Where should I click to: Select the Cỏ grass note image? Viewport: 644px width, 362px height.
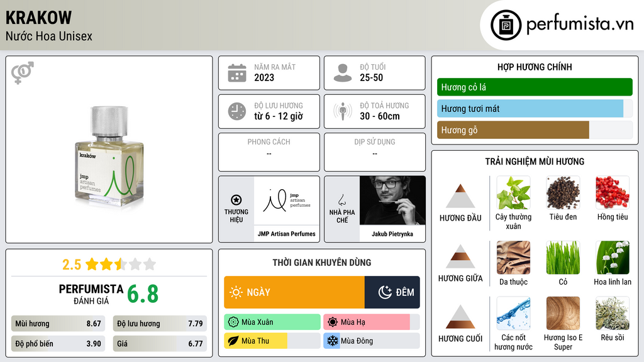[563, 258]
